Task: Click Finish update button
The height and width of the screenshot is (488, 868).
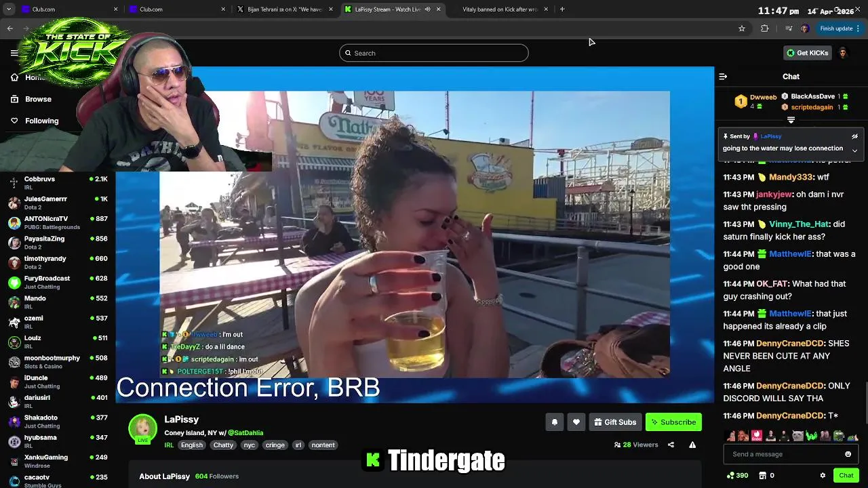Action: pos(840,28)
